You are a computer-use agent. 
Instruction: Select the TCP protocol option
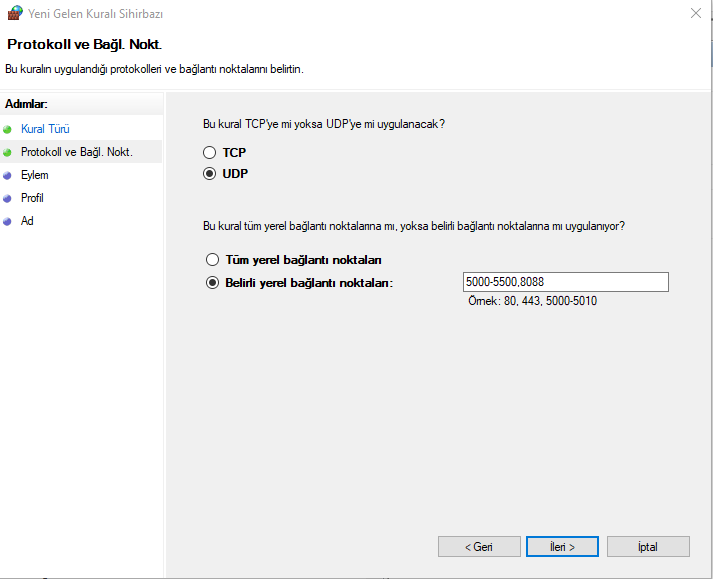(210, 153)
